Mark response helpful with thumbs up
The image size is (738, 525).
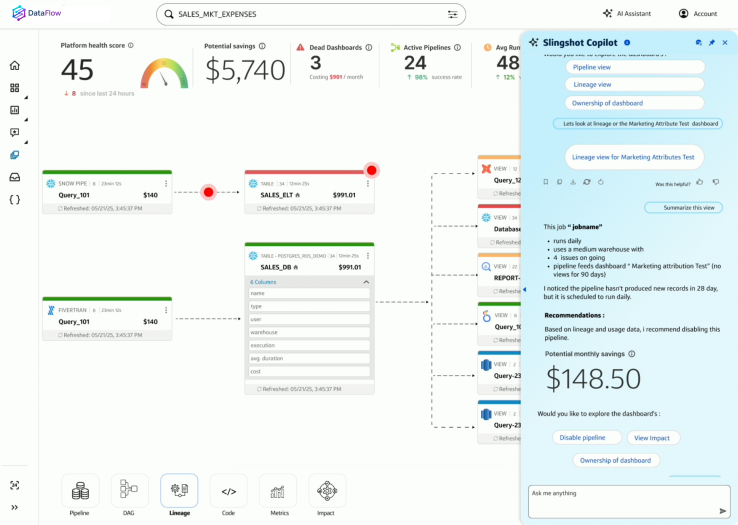coord(700,182)
